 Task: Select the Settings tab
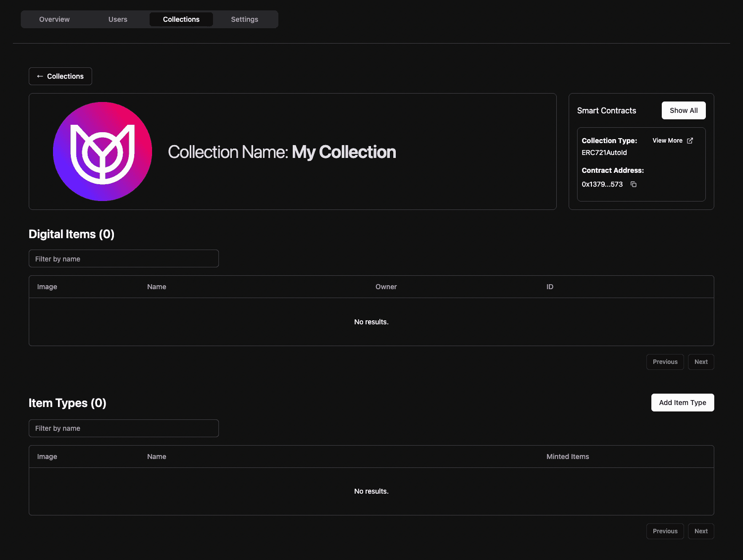(244, 19)
